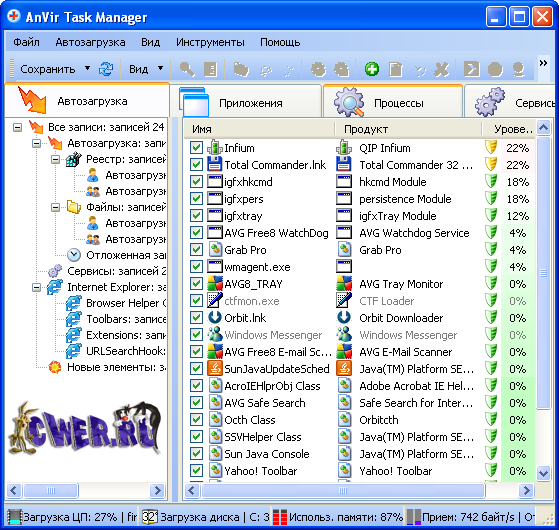Open the Сохранить dropdown arrow
The width and height of the screenshot is (559, 530).
[x=88, y=68]
